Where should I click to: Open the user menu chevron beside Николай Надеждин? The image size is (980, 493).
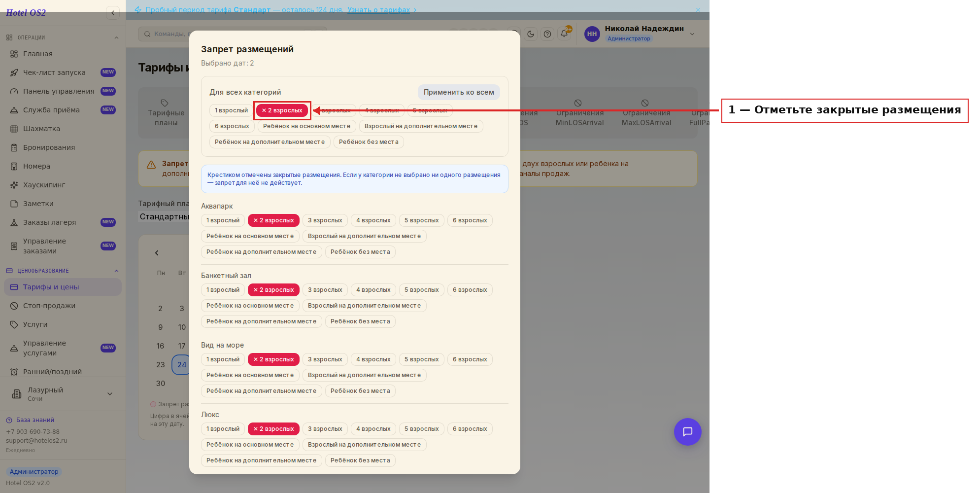click(x=692, y=34)
